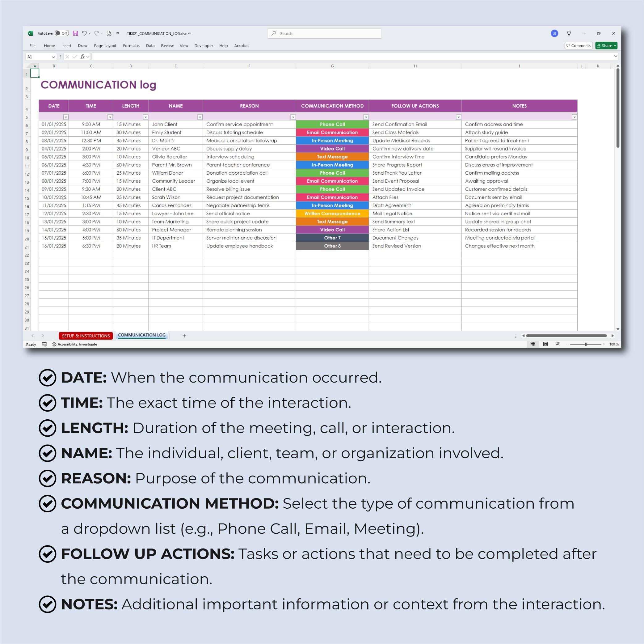Click the New sheet plus button
Viewport: 644px width, 644px height.
point(184,336)
